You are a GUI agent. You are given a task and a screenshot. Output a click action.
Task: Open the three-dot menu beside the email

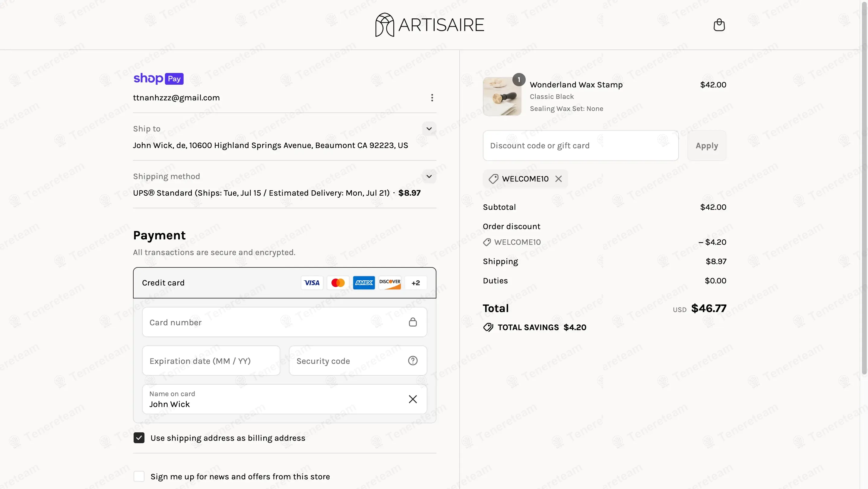tap(432, 98)
